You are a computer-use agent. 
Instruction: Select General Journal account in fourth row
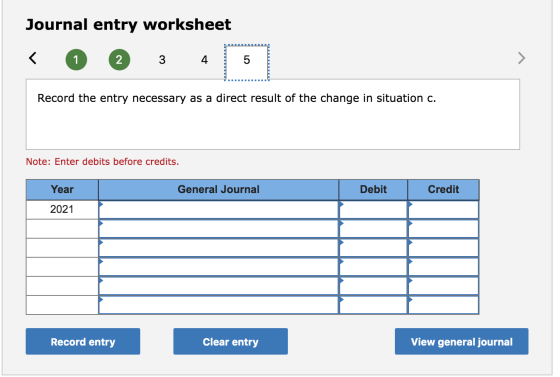[x=219, y=267]
